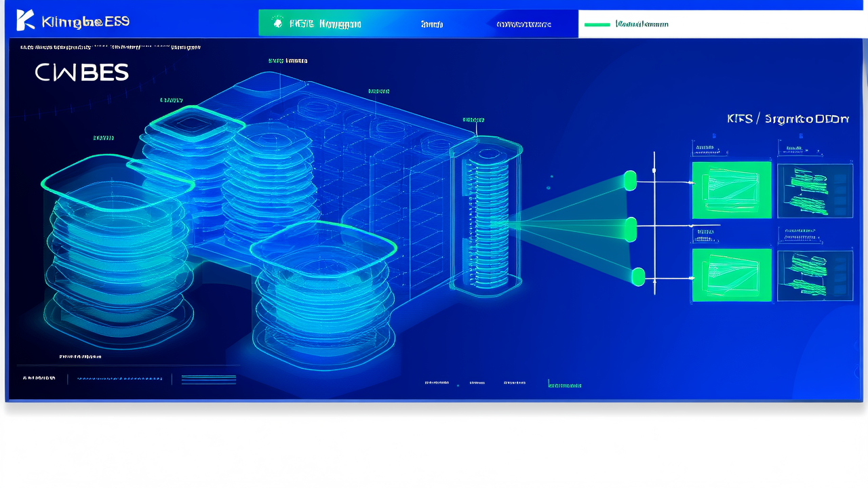Click the tall cylindrical coil tower
The image size is (868, 488).
(x=485, y=217)
